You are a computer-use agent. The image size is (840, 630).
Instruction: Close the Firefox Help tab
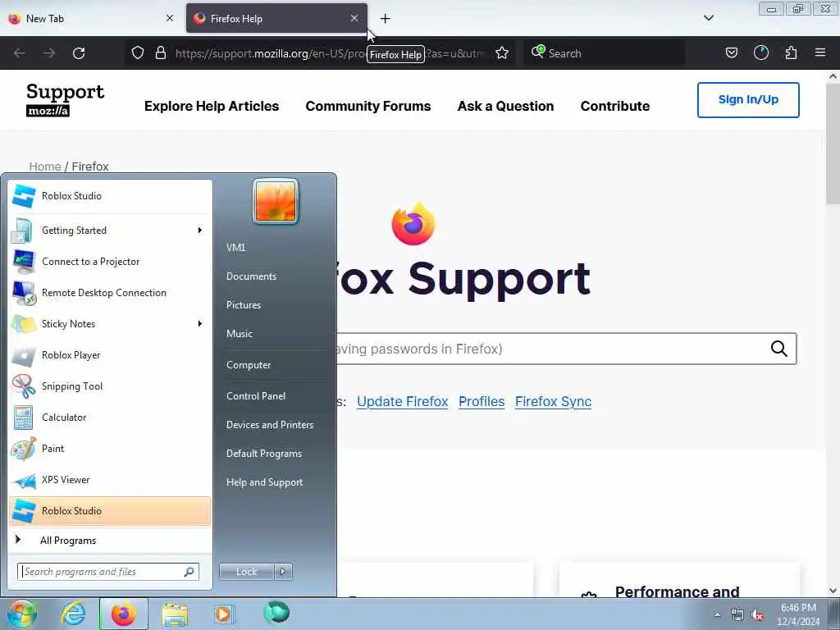[x=354, y=18]
